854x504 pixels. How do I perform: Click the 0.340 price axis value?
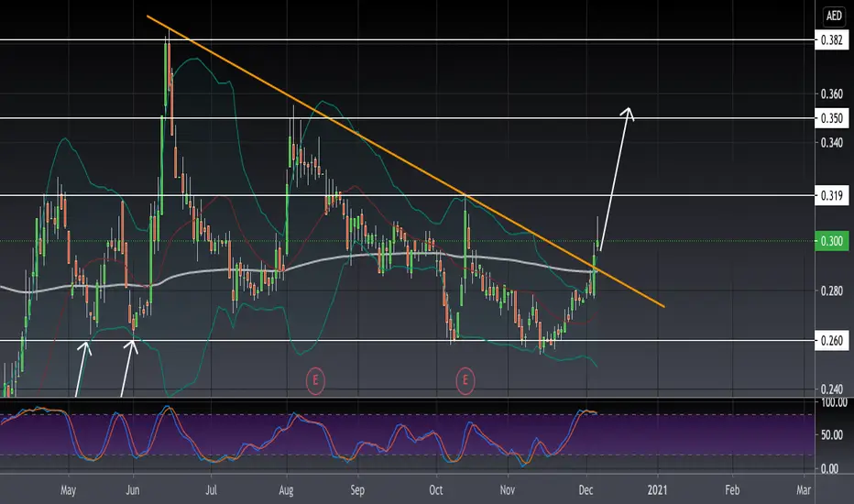click(832, 143)
